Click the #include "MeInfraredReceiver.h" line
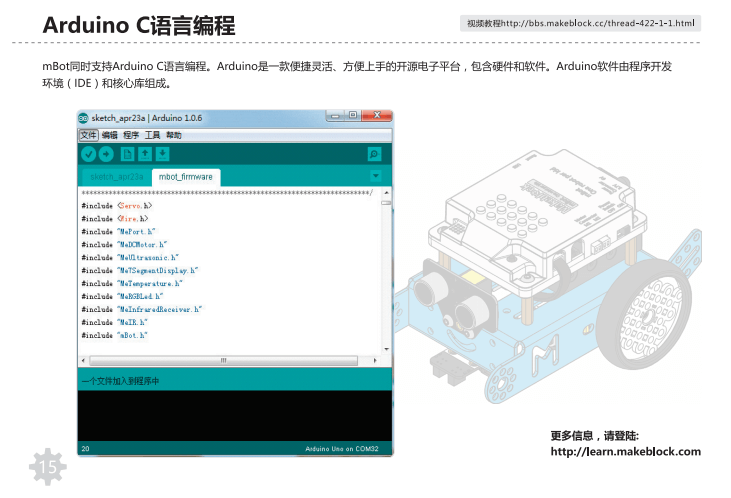 click(x=142, y=310)
